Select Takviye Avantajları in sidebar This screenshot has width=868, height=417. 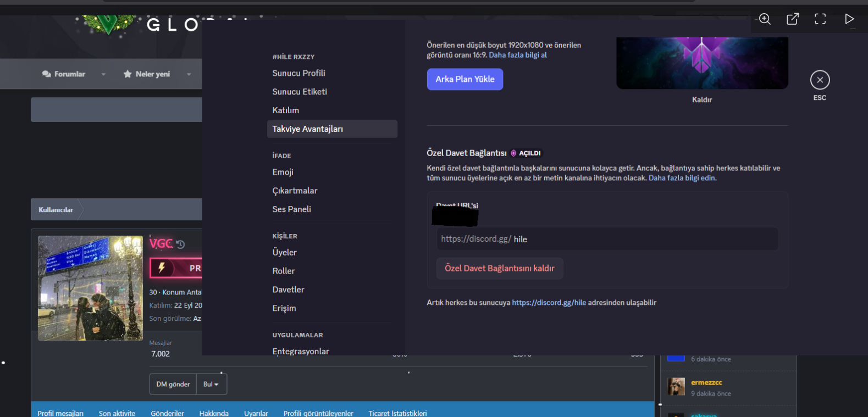pyautogui.click(x=332, y=129)
